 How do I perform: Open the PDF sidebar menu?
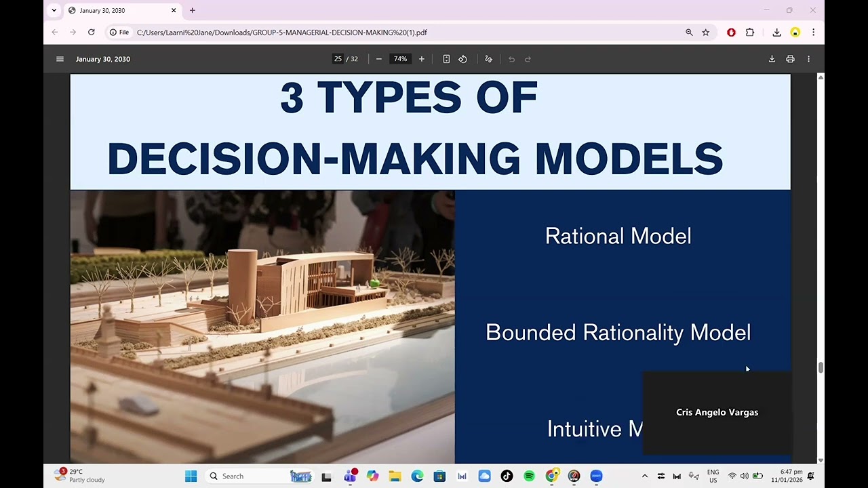(x=60, y=59)
